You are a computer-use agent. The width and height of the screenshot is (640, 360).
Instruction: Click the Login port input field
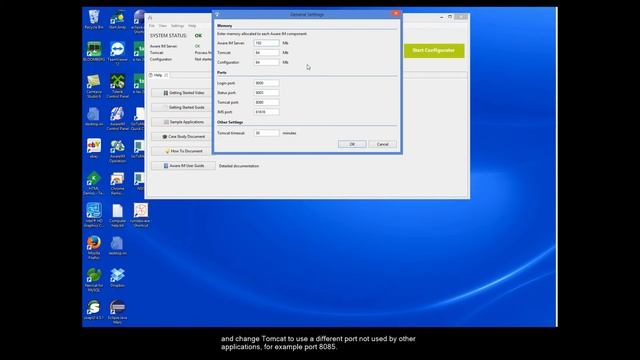point(267,83)
